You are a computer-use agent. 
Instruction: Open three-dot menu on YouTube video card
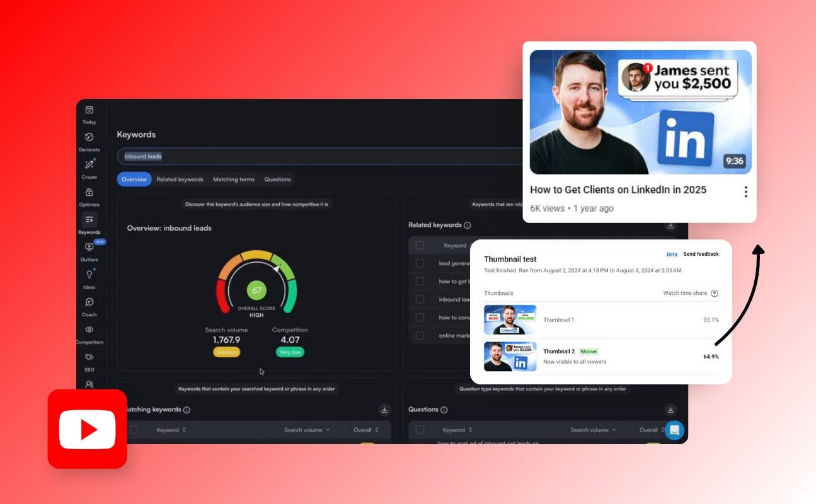click(745, 192)
